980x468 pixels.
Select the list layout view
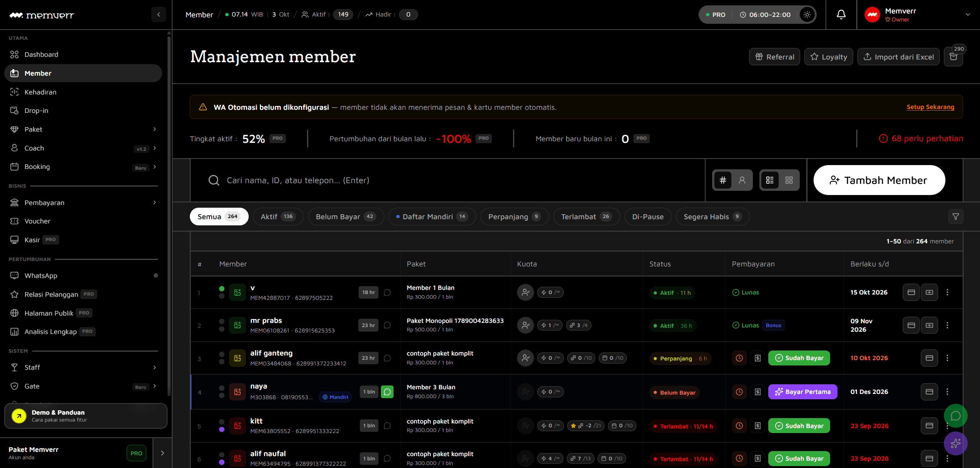[770, 180]
